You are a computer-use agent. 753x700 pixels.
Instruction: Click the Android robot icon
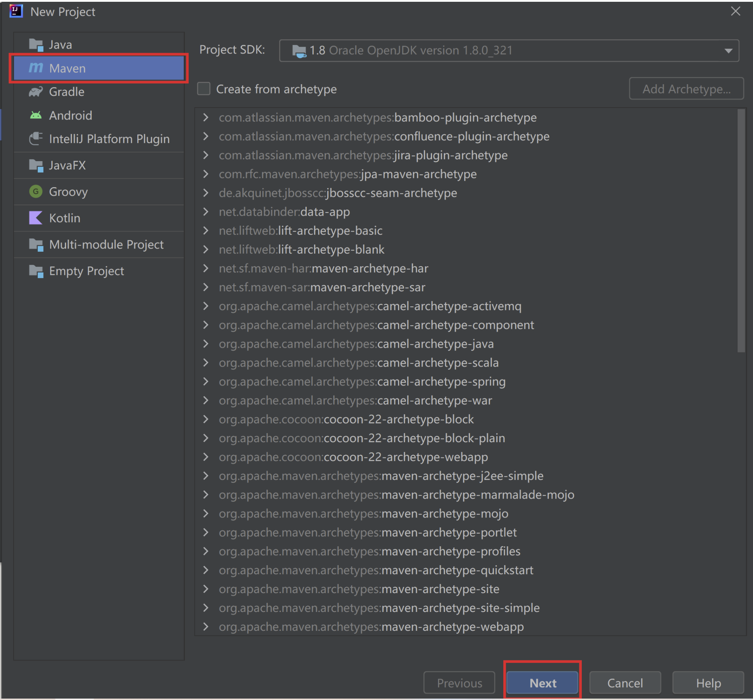tap(36, 115)
